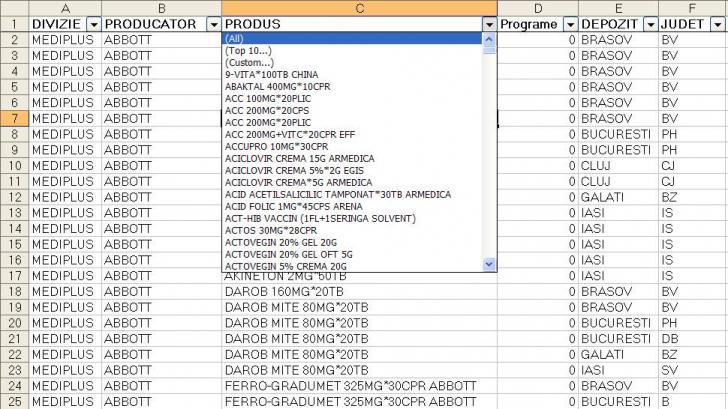Filter by ACICLOVIR CREMA*5G ARMEDICA

352,182
